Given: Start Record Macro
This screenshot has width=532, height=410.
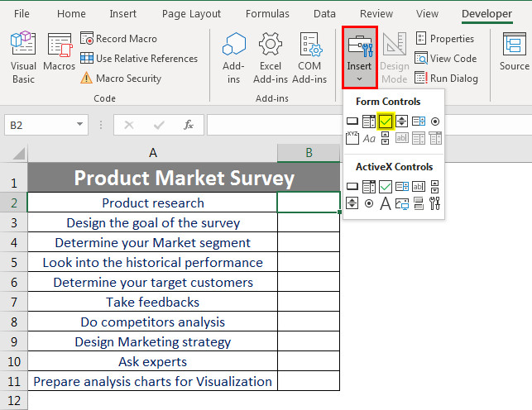Looking at the screenshot, I should click(x=119, y=39).
